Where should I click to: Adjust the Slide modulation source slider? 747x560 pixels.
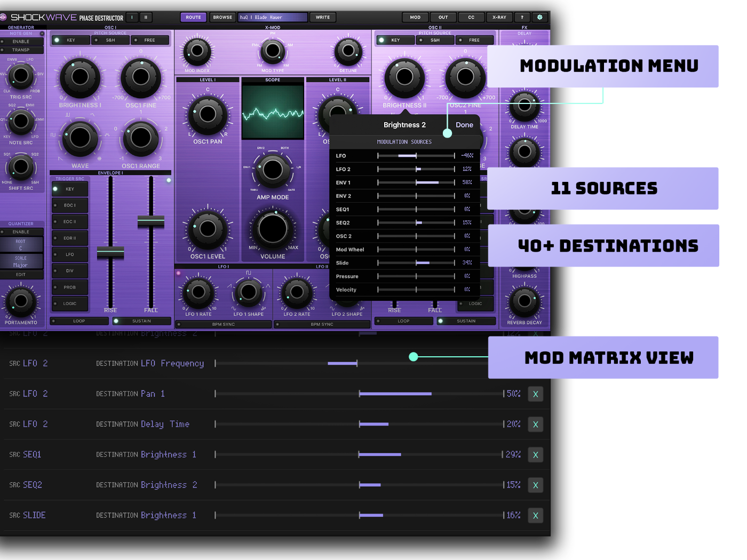[416, 263]
